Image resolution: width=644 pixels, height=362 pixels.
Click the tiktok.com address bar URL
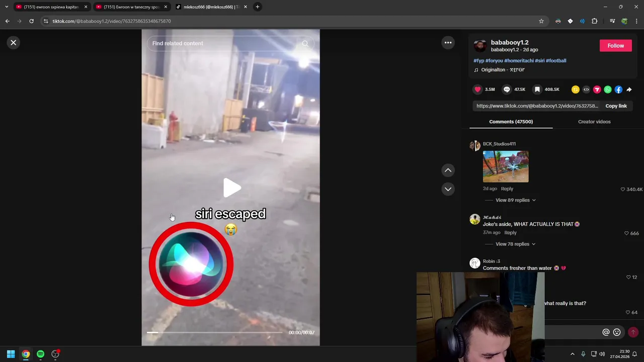tap(112, 21)
